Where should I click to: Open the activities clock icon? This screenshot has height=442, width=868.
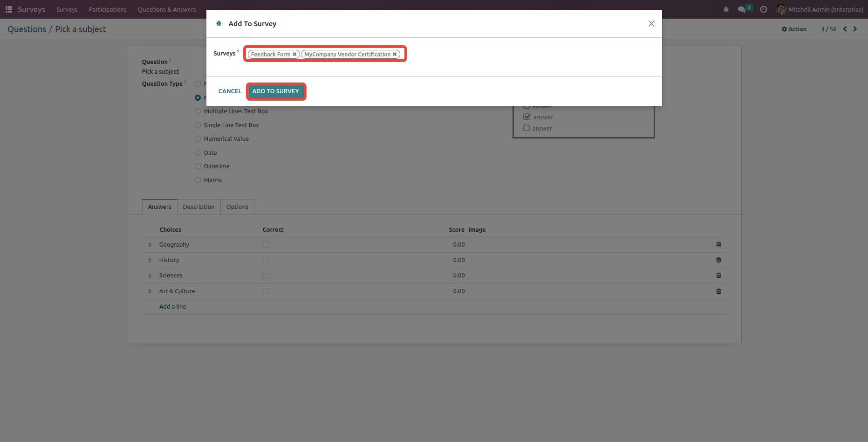coord(763,9)
